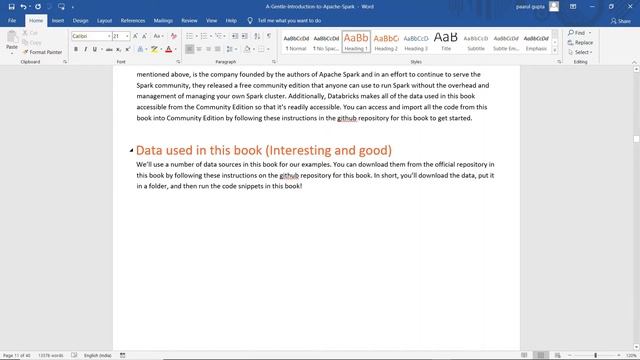
Task: Apply Heading 2 style
Action: [x=386, y=42]
